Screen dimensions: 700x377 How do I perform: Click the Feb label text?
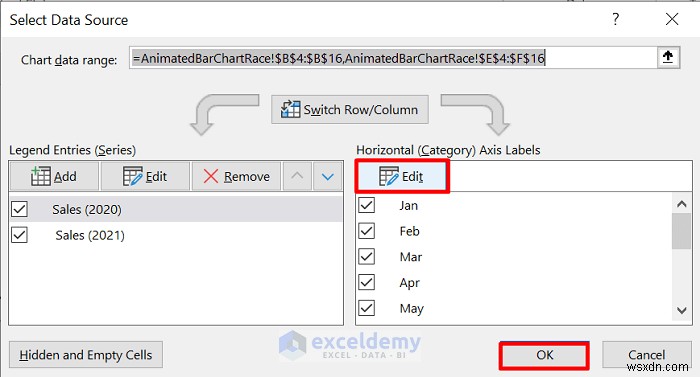pos(409,231)
